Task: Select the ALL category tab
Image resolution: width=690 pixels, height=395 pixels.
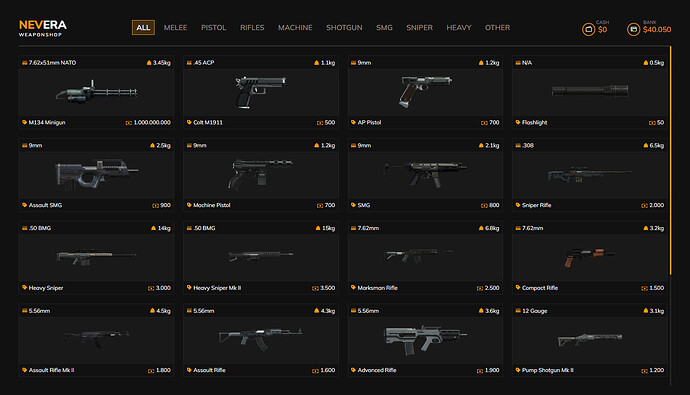Action: [x=143, y=27]
